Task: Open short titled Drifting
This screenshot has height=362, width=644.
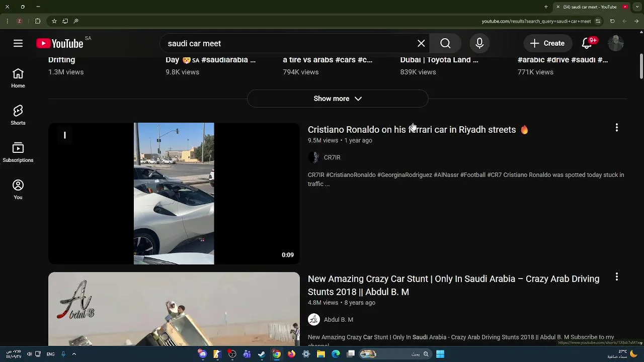Action: pos(61,60)
